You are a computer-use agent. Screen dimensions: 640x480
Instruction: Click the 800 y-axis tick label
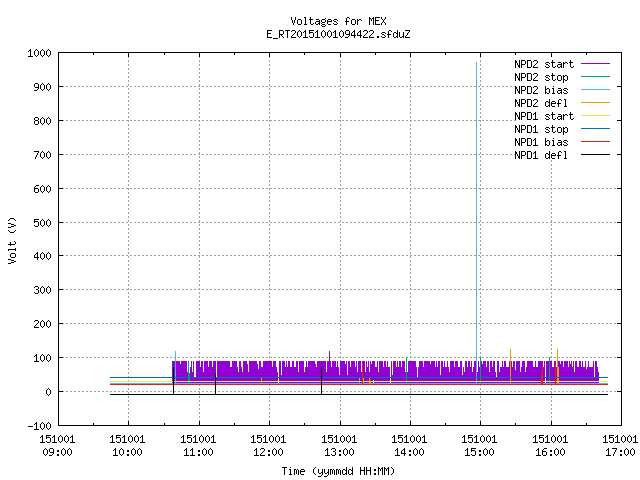point(42,121)
